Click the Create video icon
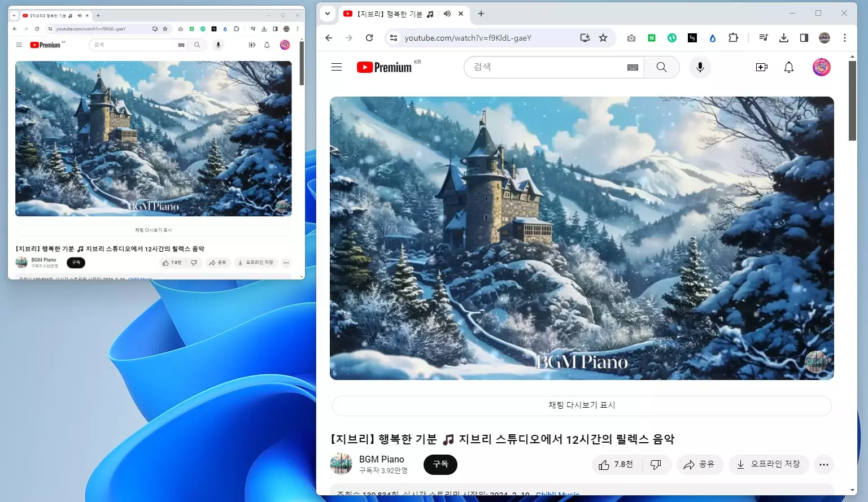Image resolution: width=868 pixels, height=502 pixels. pos(761,67)
